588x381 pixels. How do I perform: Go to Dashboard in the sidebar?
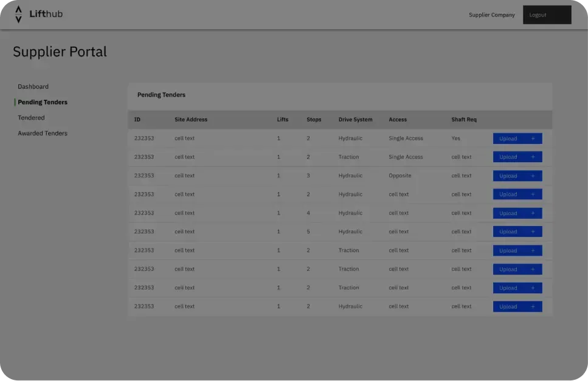(33, 87)
